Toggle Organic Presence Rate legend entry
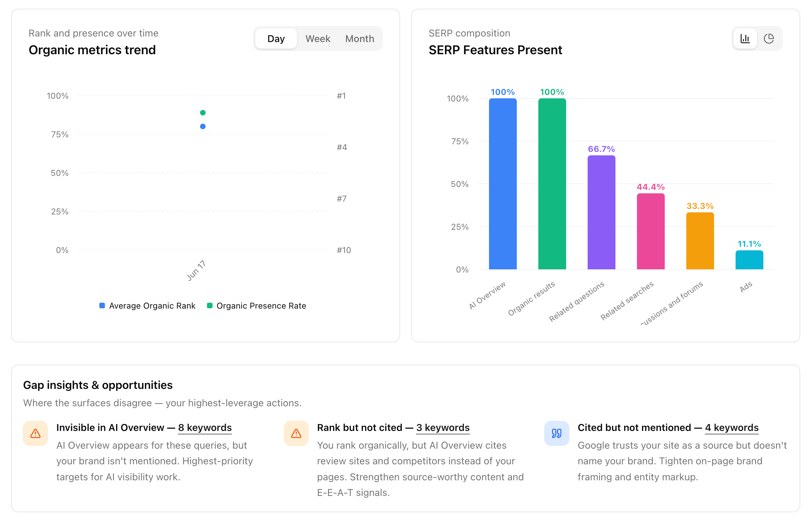The height and width of the screenshot is (522, 812). coord(256,305)
